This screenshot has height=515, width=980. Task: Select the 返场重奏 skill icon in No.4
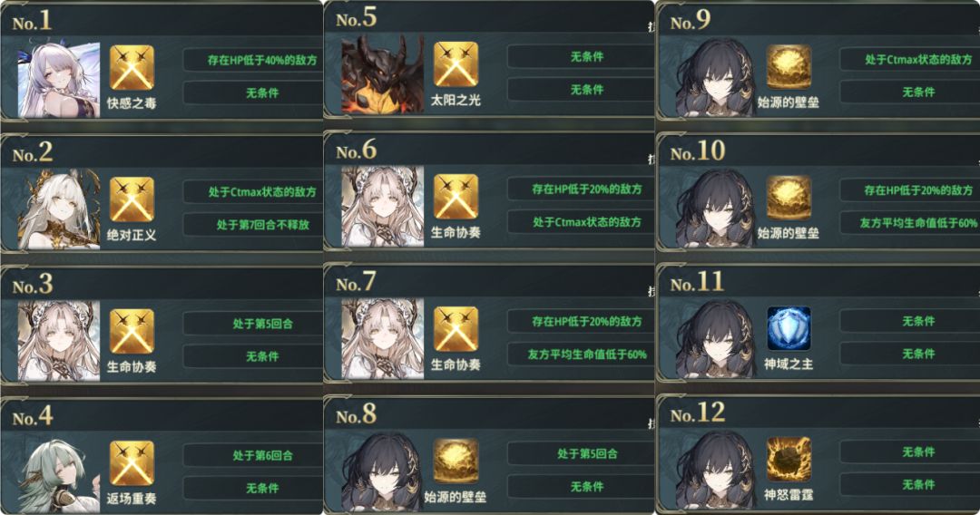click(x=132, y=463)
